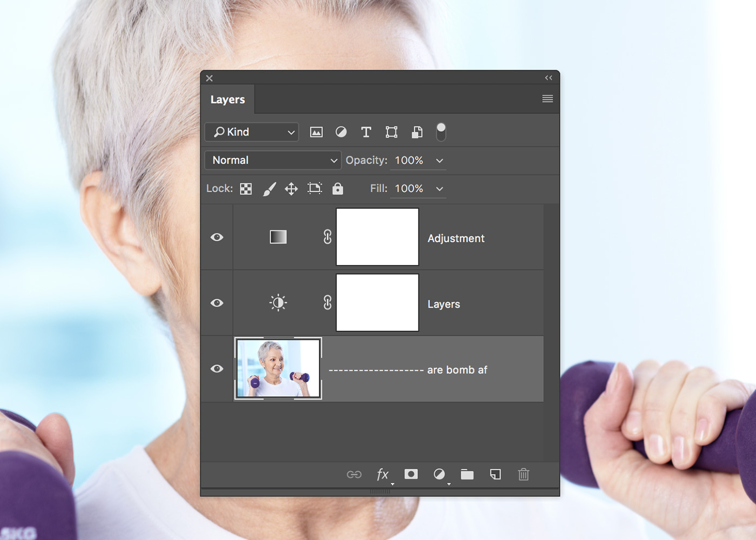
Task: Expand the Fill slider arrow
Action: 440,188
